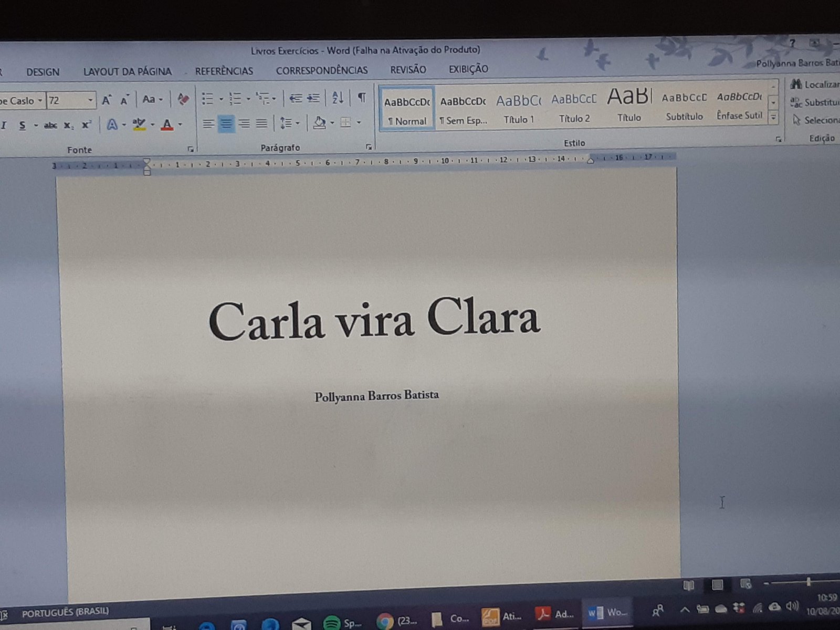840x630 pixels.
Task: Toggle subscript formatting
Action: [x=69, y=125]
